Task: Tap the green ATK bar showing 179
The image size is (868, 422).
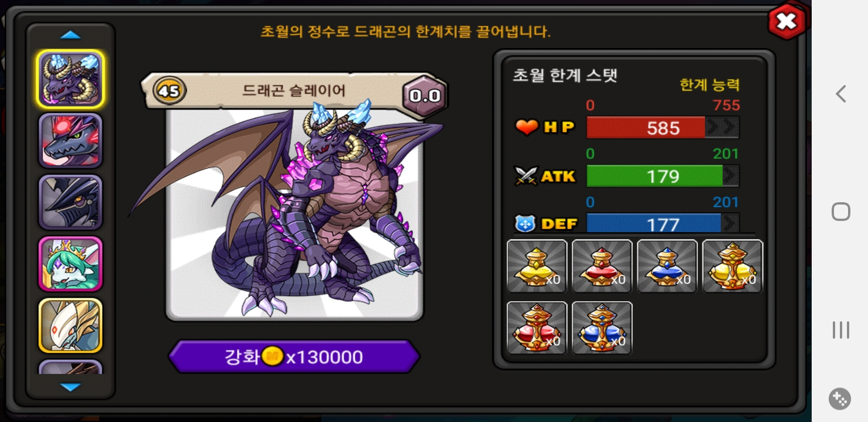Action: click(663, 176)
